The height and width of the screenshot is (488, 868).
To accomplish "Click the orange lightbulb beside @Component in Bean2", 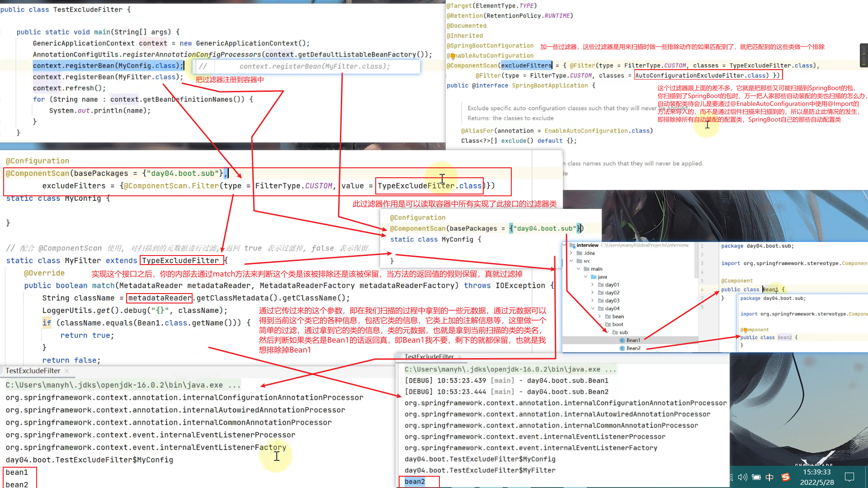I will point(745,330).
